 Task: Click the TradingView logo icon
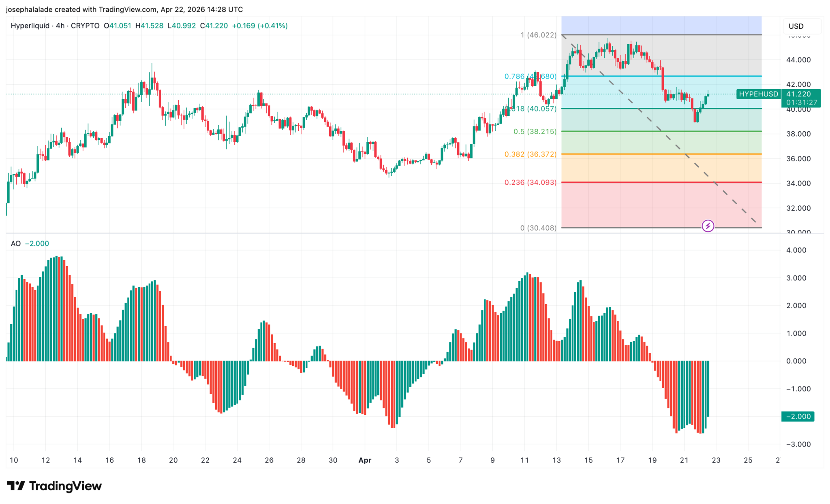coord(16,485)
